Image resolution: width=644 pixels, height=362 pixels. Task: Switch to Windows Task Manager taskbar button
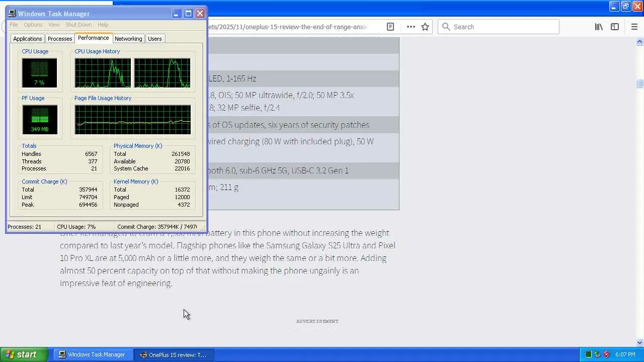[x=93, y=354]
